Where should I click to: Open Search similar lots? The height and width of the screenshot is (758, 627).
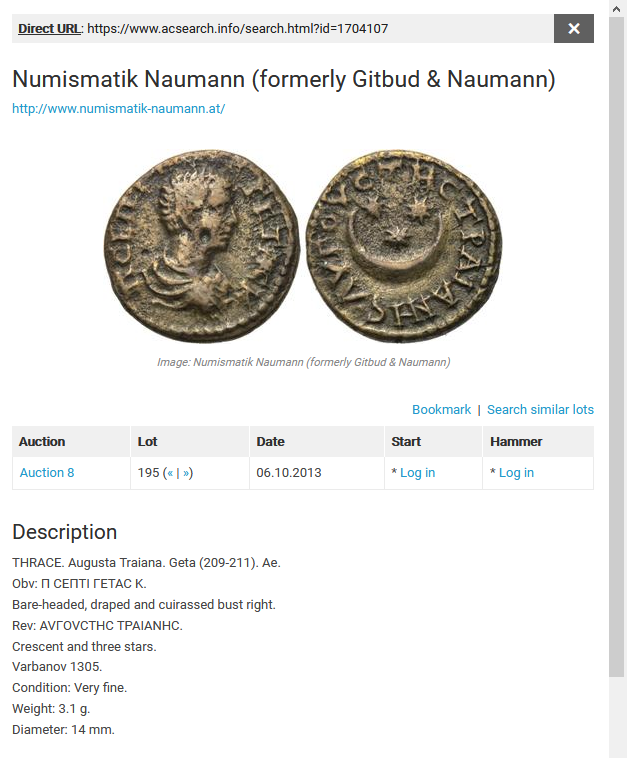click(x=540, y=410)
